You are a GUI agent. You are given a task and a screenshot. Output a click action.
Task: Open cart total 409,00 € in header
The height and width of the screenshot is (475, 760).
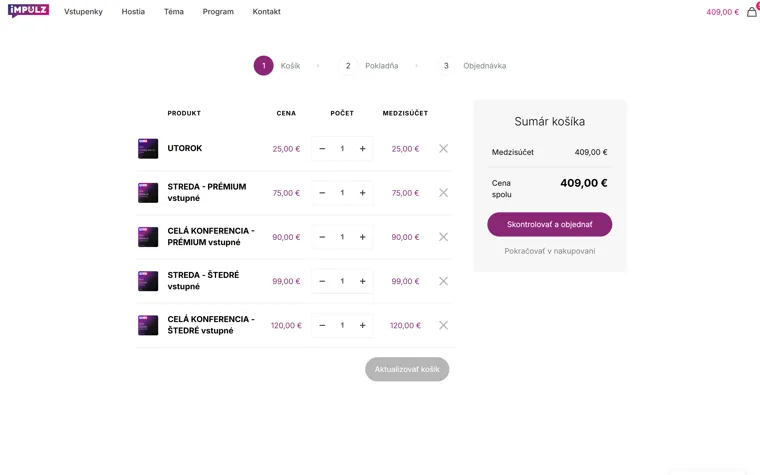(722, 12)
